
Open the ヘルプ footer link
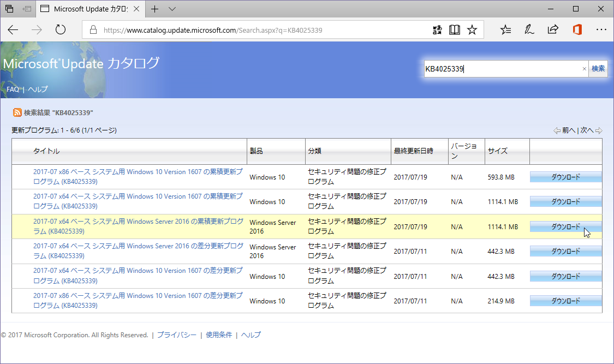[x=251, y=335]
